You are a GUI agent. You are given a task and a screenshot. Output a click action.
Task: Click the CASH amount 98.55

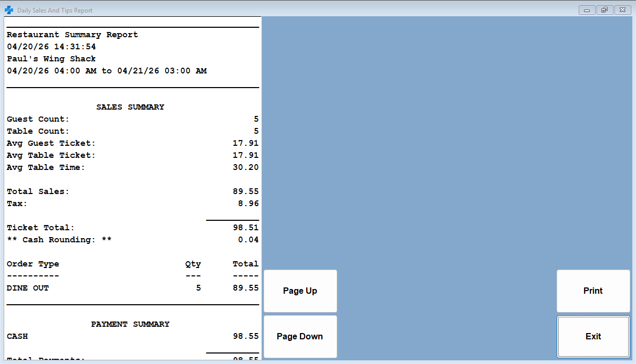[x=246, y=336]
